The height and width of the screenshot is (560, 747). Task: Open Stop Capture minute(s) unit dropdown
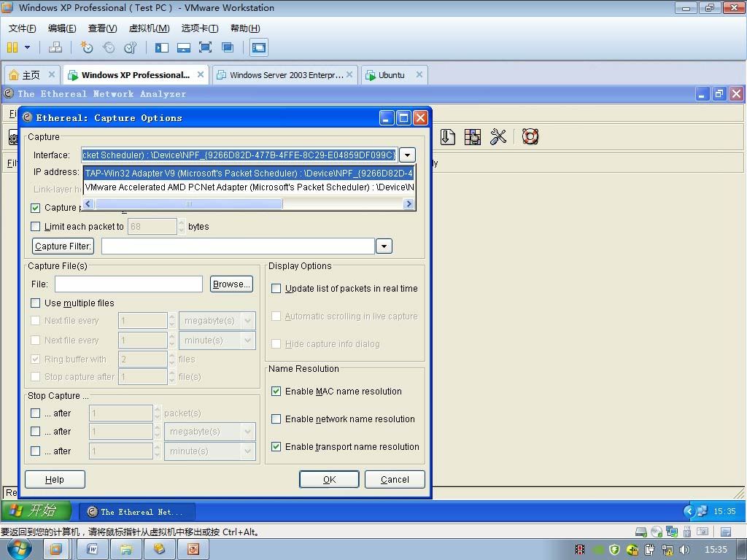point(209,451)
